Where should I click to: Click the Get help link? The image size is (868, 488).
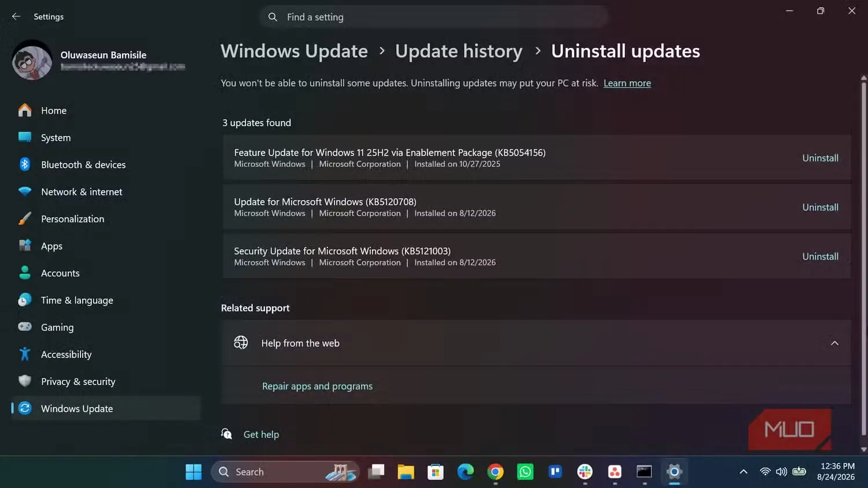261,434
